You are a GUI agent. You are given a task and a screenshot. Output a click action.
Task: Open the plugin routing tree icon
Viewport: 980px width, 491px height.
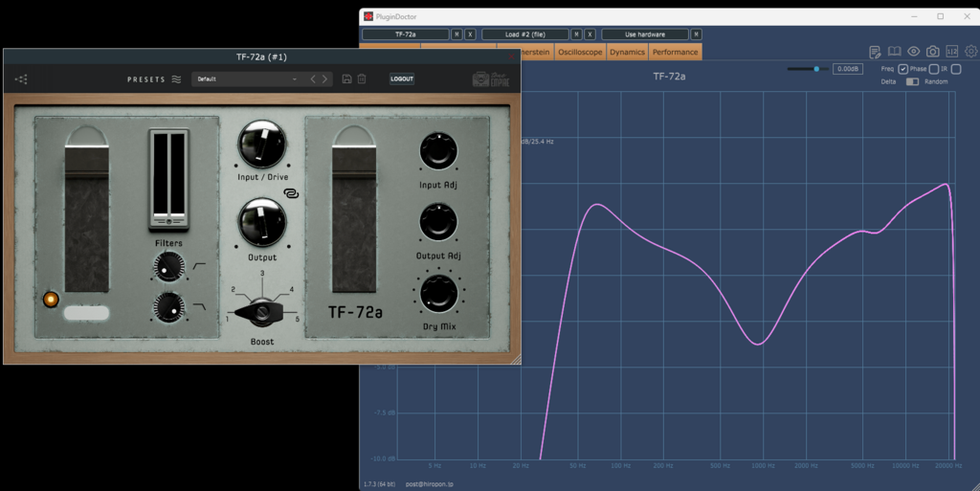click(x=21, y=79)
